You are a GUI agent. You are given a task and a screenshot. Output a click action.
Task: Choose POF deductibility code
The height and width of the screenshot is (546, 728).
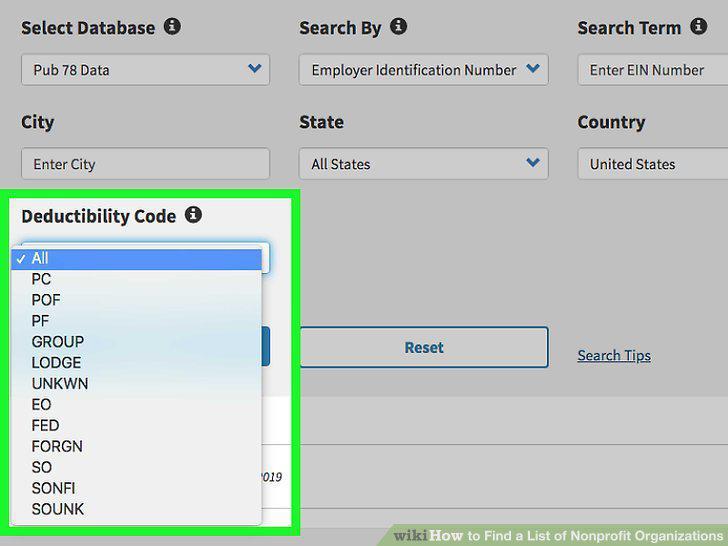136,300
